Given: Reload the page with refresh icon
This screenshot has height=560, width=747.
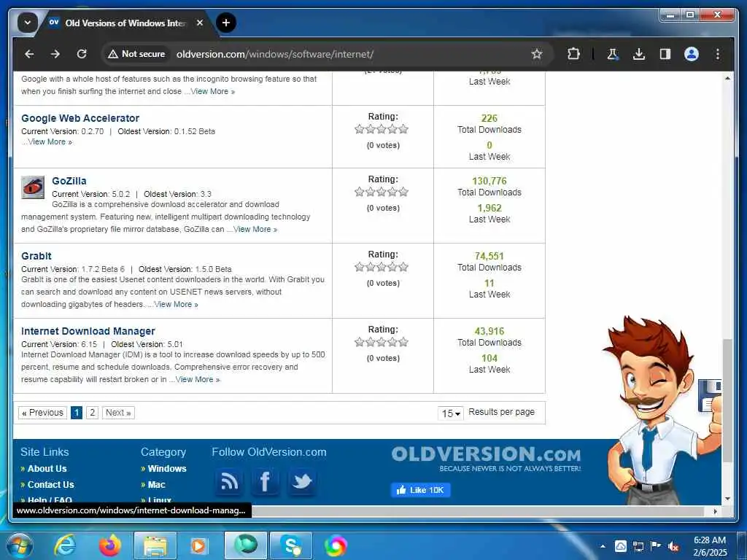Looking at the screenshot, I should [x=82, y=54].
